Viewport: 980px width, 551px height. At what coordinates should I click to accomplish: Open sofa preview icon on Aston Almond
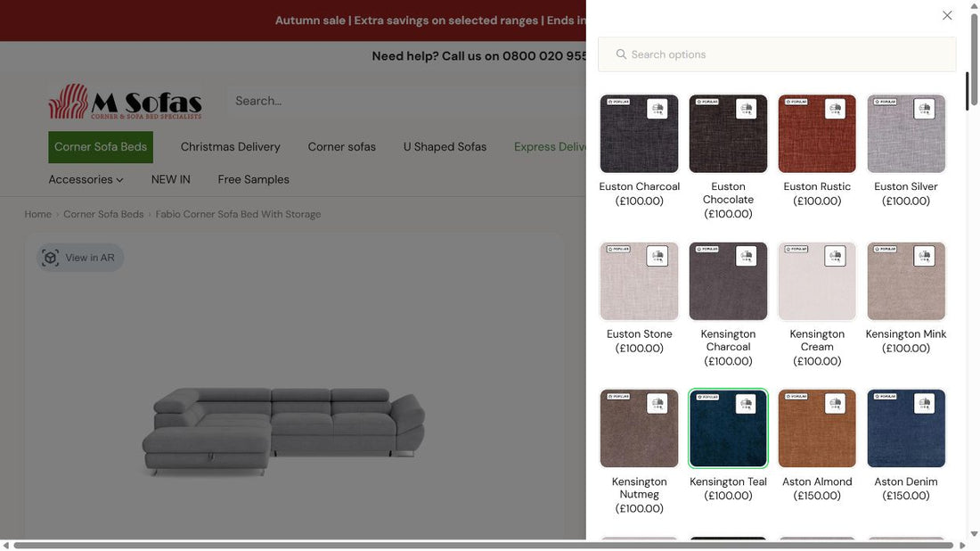[x=835, y=403]
